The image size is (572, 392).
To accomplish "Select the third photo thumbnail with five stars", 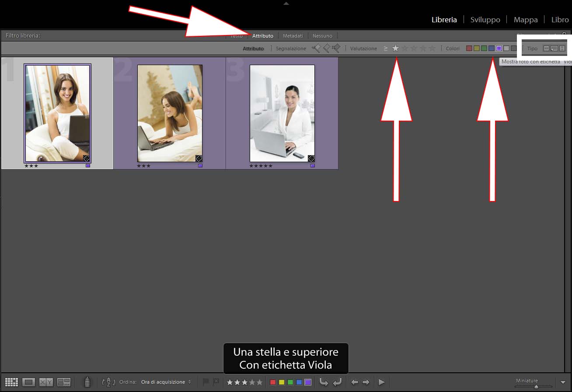I will [x=282, y=113].
